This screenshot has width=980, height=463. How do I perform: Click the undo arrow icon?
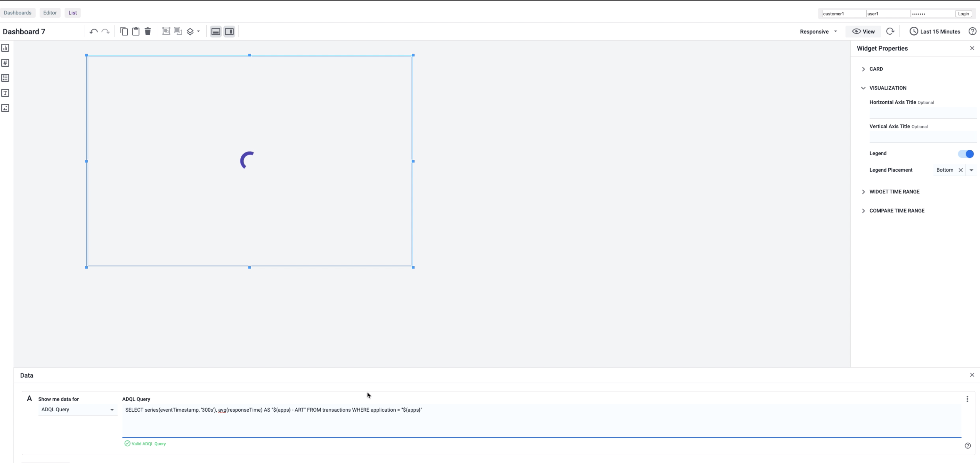93,31
